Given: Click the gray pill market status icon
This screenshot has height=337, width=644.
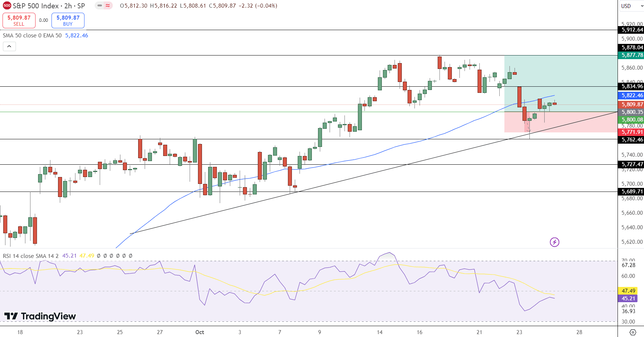Looking at the screenshot, I should pos(99,6).
